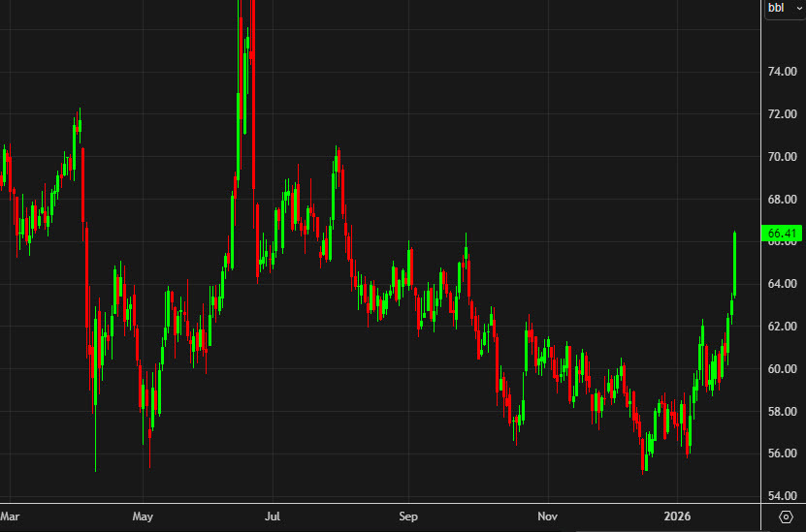Select the 64.00 price axis label

(782, 284)
